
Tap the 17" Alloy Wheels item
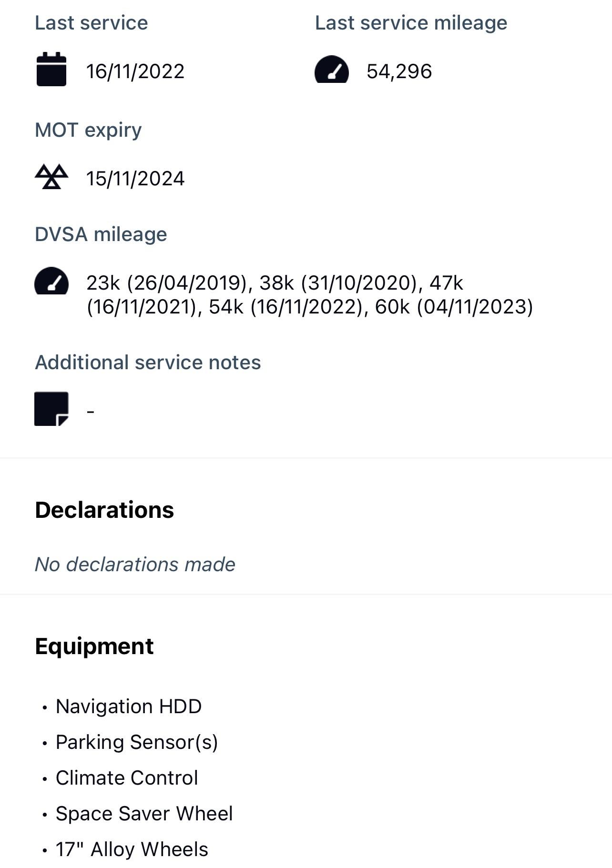pos(132,849)
